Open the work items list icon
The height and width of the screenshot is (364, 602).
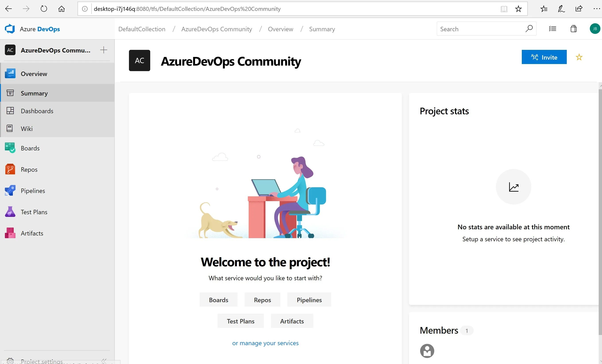[552, 29]
